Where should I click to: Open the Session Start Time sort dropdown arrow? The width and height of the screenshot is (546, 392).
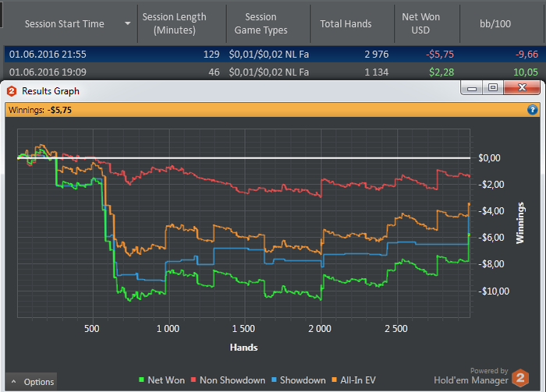pos(128,23)
